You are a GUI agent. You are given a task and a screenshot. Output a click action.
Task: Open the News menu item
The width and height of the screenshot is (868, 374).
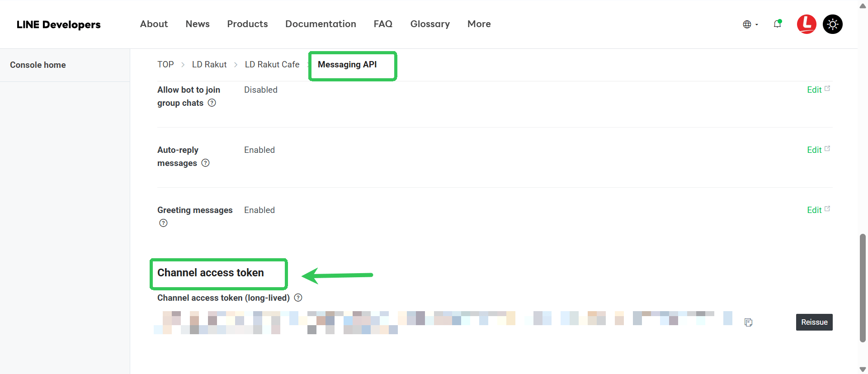click(198, 24)
